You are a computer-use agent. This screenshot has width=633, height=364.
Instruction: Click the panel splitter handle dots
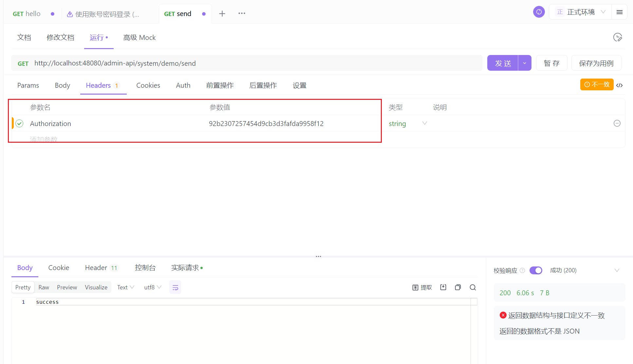click(x=318, y=256)
